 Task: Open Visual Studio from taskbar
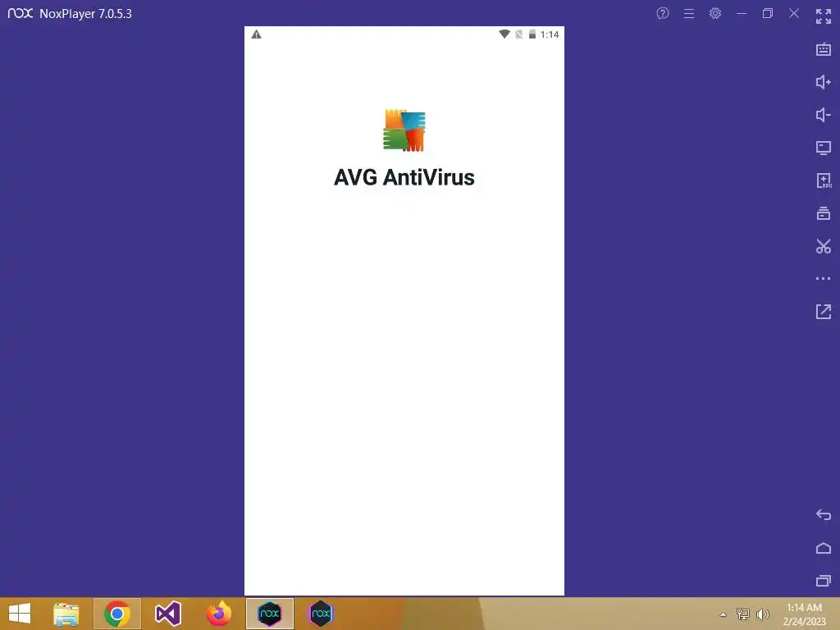167,614
